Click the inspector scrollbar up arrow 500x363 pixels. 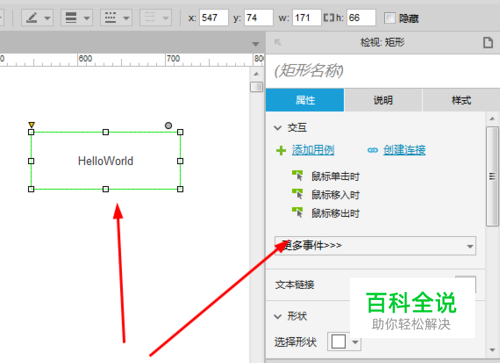point(493,119)
